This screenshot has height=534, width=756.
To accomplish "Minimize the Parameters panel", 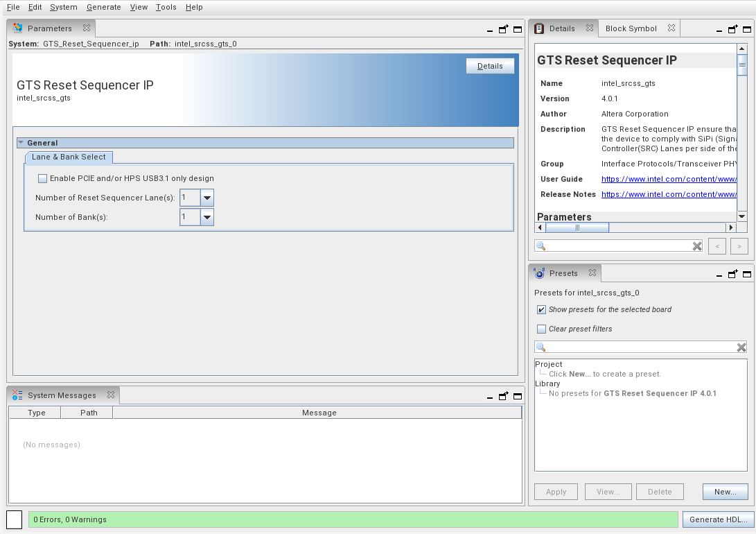I will 490,31.
